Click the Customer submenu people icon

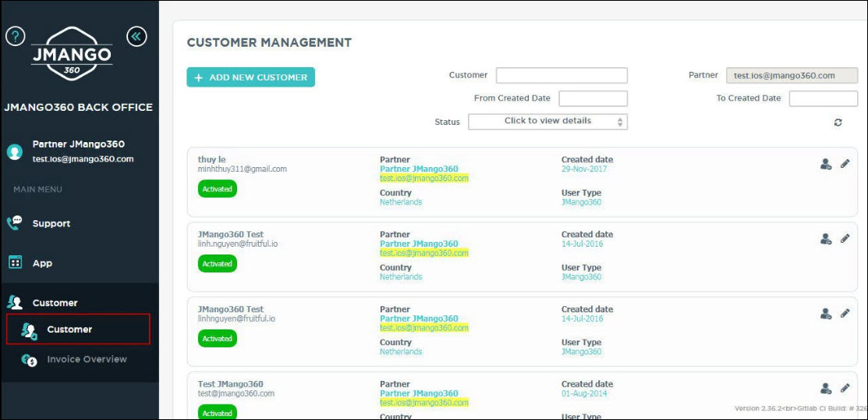point(29,330)
